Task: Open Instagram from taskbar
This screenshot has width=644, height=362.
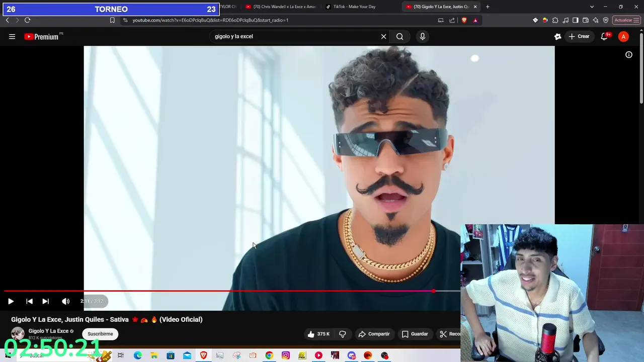Action: [x=286, y=355]
